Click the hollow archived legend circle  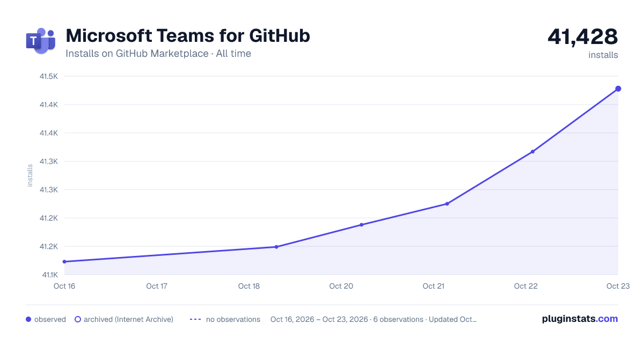tap(78, 319)
